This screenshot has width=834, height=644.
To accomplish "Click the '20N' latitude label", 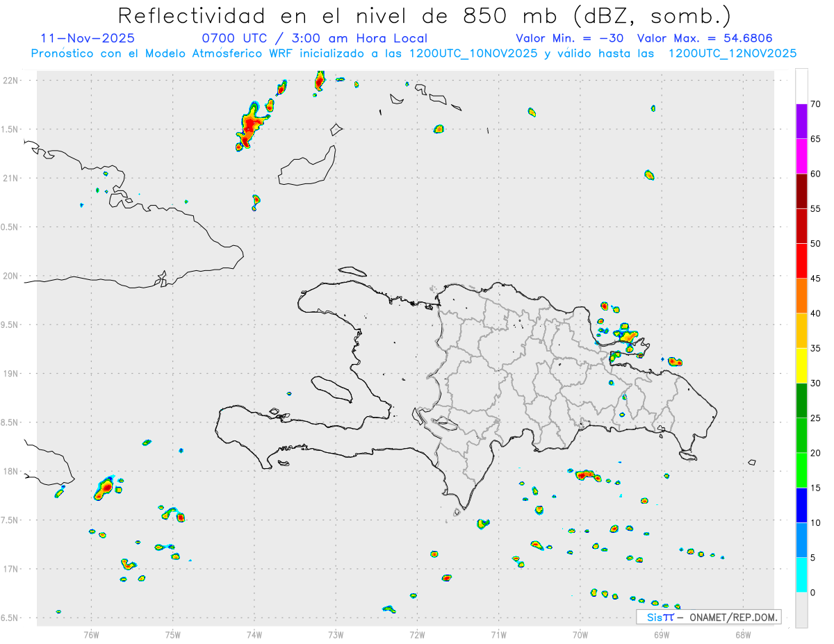I will (x=10, y=276).
